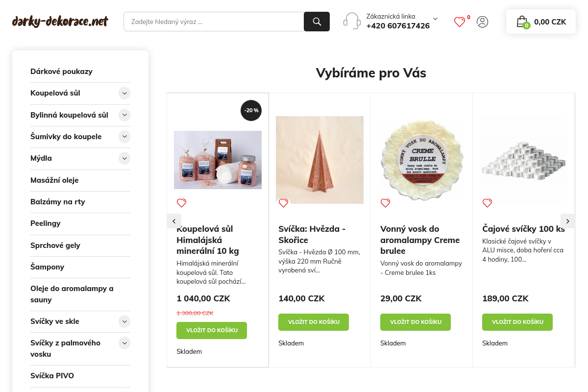Open the Čajové svíčky 100 ks title link
The width and height of the screenshot is (588, 392).
[523, 229]
